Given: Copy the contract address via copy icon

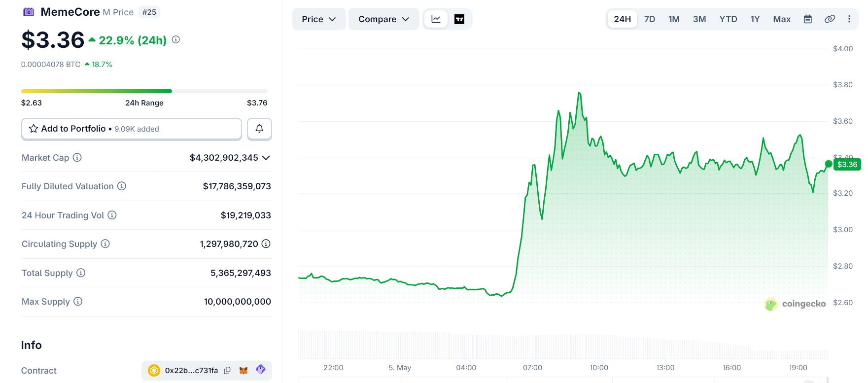Looking at the screenshot, I should [227, 370].
